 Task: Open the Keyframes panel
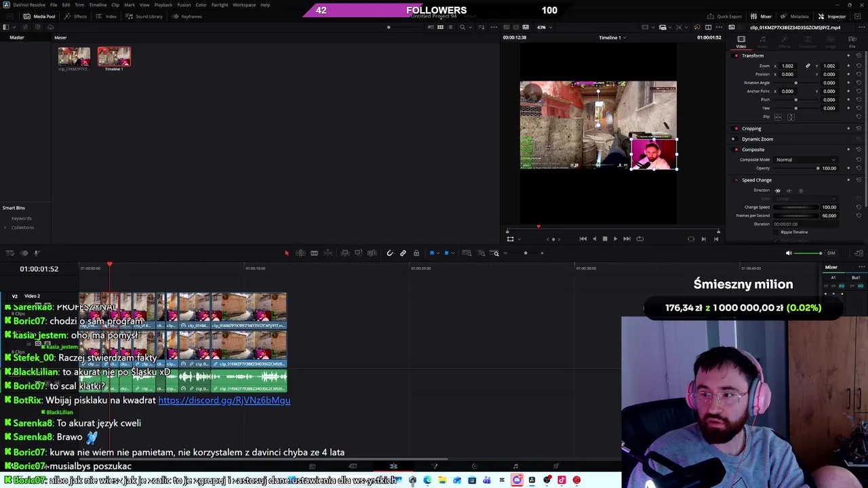coord(187,16)
